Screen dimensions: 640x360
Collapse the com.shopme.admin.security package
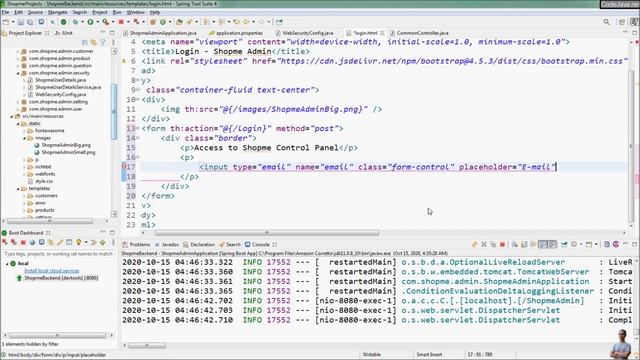pyautogui.click(x=18, y=73)
